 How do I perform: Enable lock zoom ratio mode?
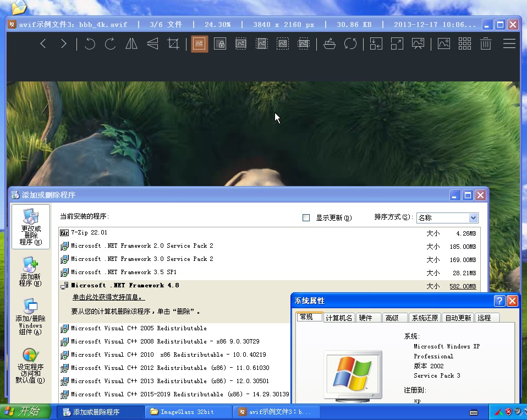pos(220,43)
